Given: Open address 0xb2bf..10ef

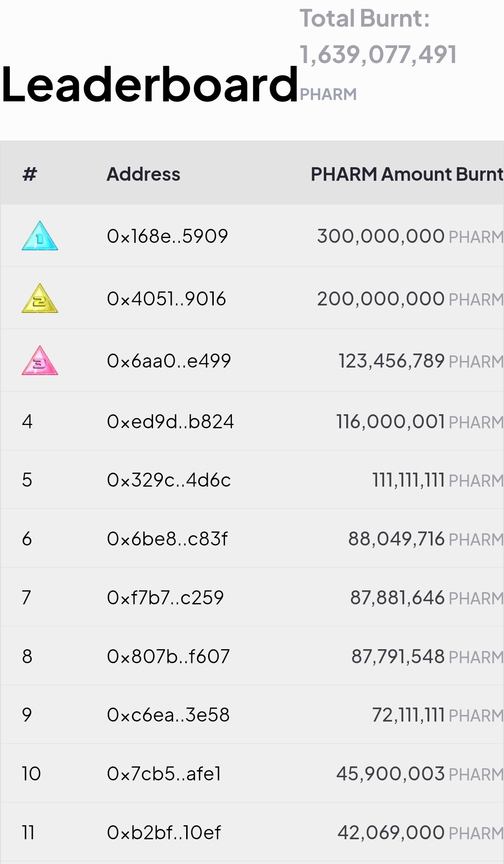Looking at the screenshot, I should click(x=164, y=833).
